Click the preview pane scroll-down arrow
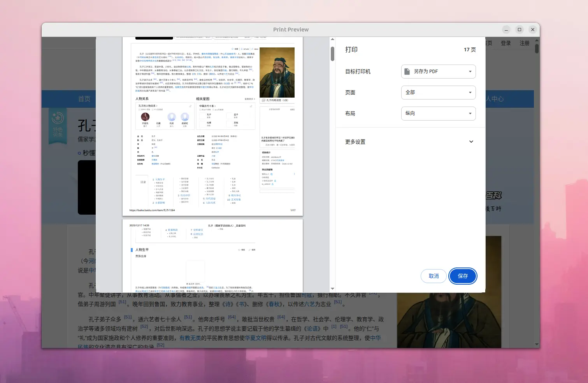 (x=332, y=289)
